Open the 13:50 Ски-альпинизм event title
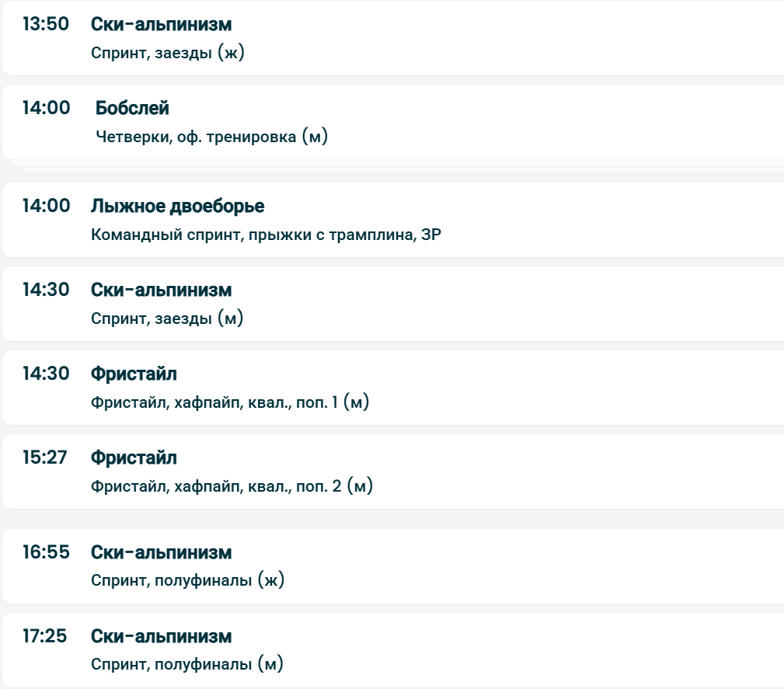The image size is (784, 689). click(161, 24)
